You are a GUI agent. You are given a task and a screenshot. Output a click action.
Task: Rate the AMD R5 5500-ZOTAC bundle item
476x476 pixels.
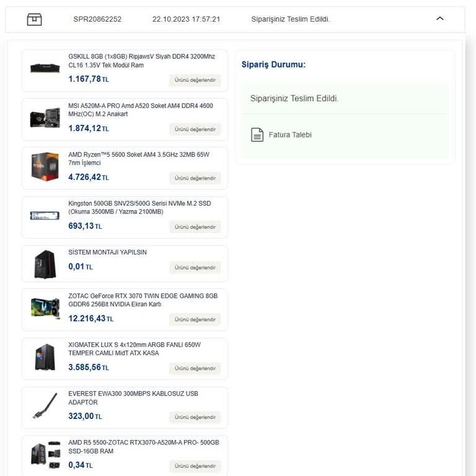195,466
